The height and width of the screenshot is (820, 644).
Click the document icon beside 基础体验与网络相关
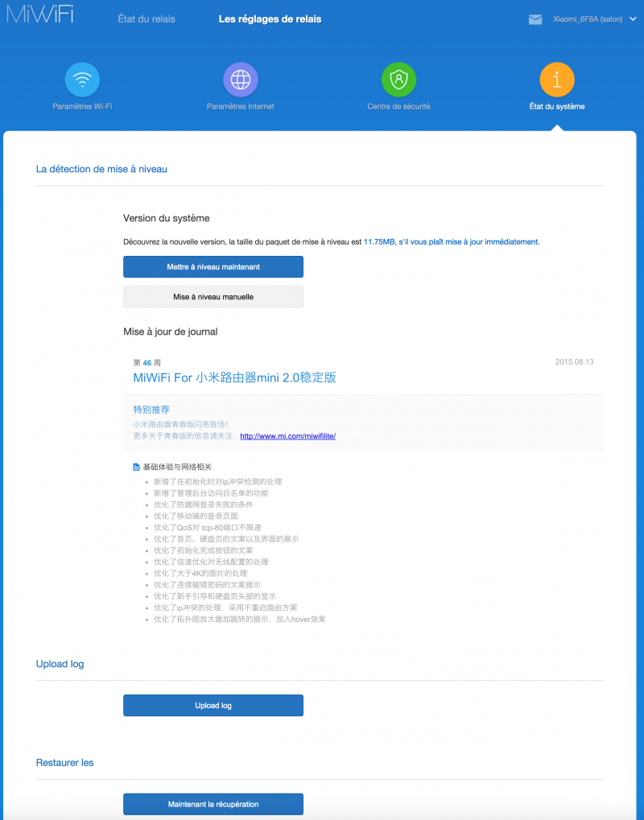click(137, 467)
